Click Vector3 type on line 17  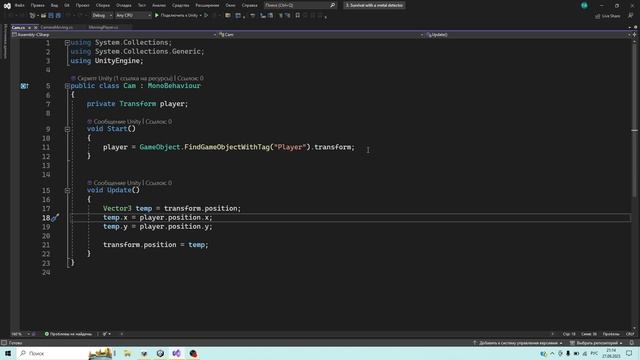click(x=117, y=208)
